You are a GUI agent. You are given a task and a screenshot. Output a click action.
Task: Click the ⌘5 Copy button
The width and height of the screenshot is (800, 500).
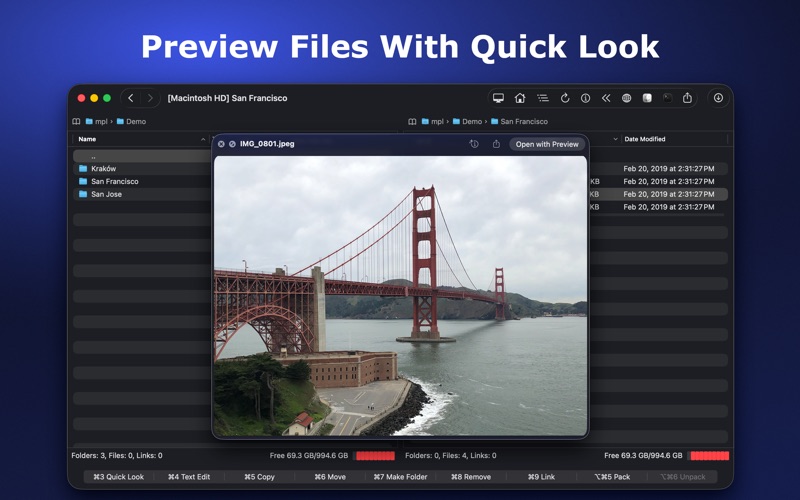259,477
